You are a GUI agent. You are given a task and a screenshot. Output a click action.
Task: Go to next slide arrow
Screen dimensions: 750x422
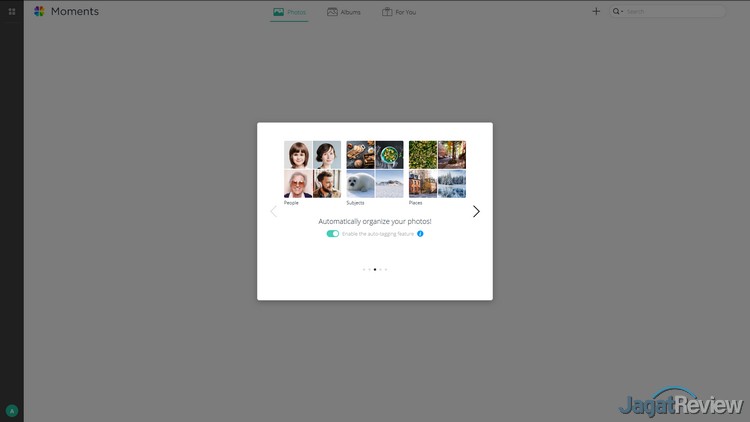coord(476,211)
